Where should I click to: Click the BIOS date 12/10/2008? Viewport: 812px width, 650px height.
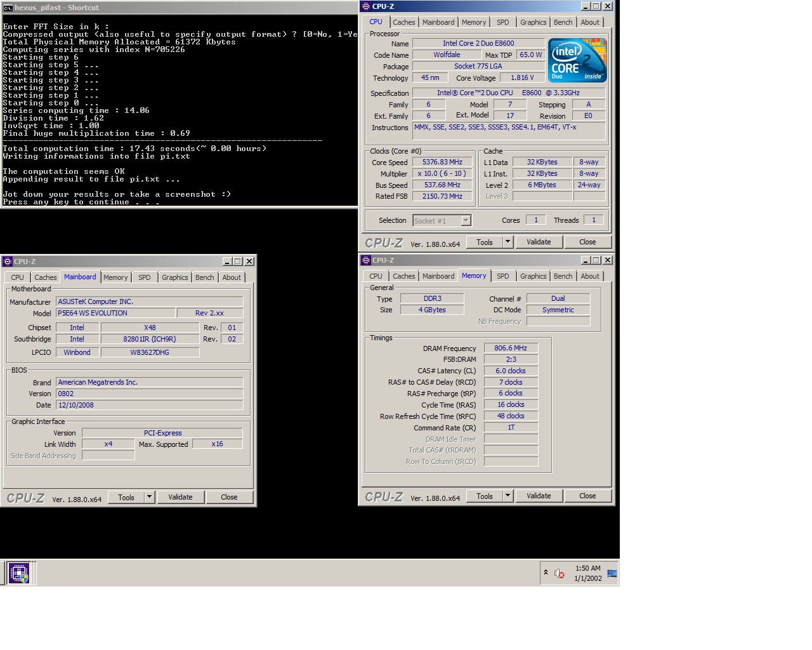pos(149,405)
